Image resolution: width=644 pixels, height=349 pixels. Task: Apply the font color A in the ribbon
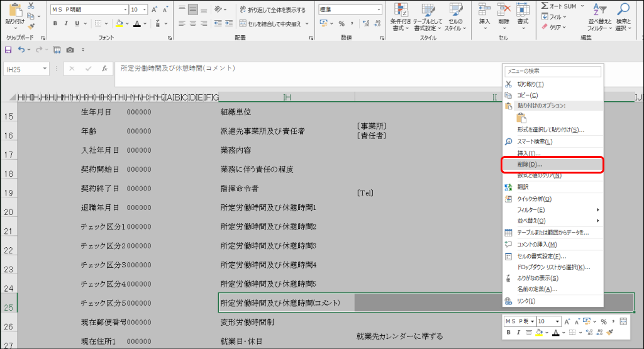tap(137, 24)
